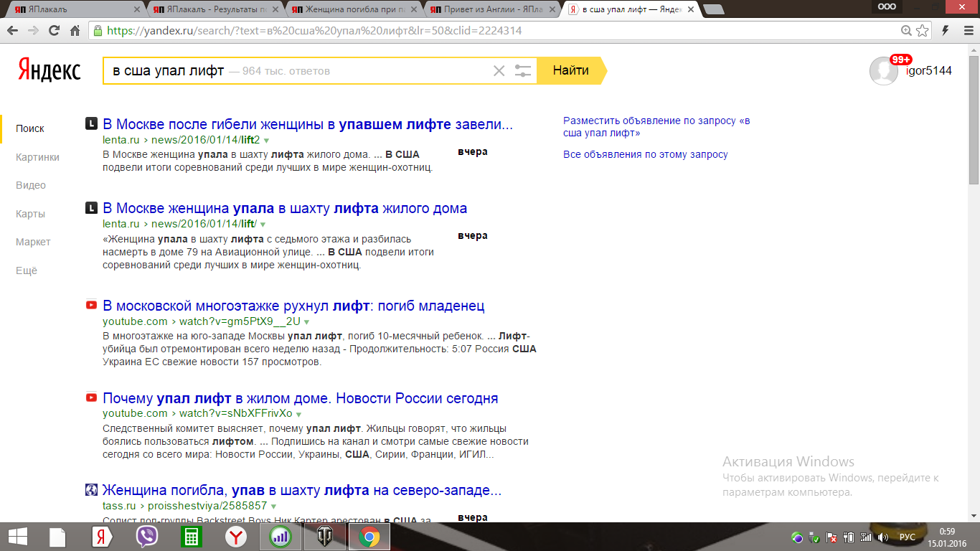The image size is (980, 551).
Task: Open the 99+ notifications badge
Action: [x=900, y=60]
